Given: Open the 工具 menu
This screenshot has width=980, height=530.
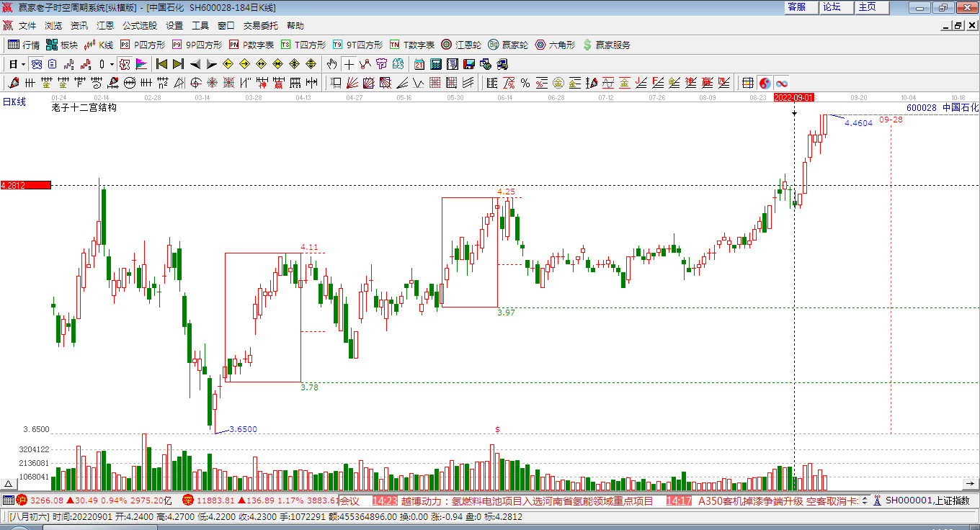Looking at the screenshot, I should tap(200, 25).
